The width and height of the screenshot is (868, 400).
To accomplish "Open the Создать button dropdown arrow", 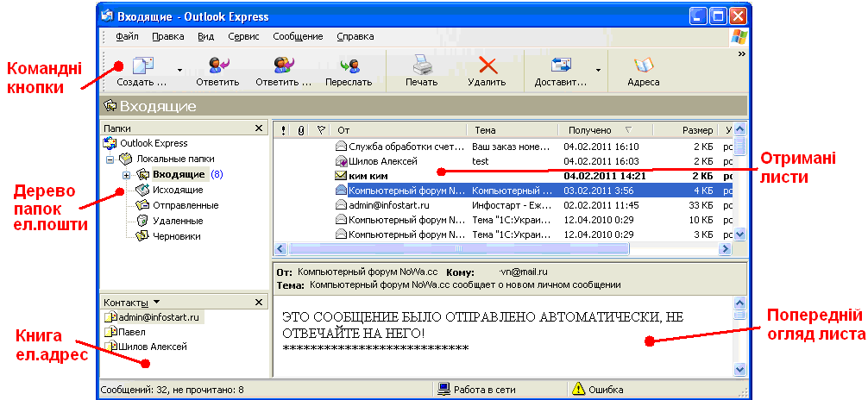I will pyautogui.click(x=179, y=71).
